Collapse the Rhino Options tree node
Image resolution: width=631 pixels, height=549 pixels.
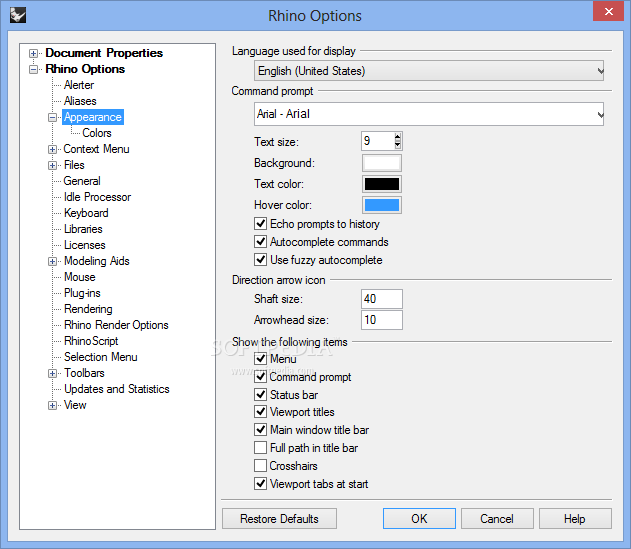[33, 69]
